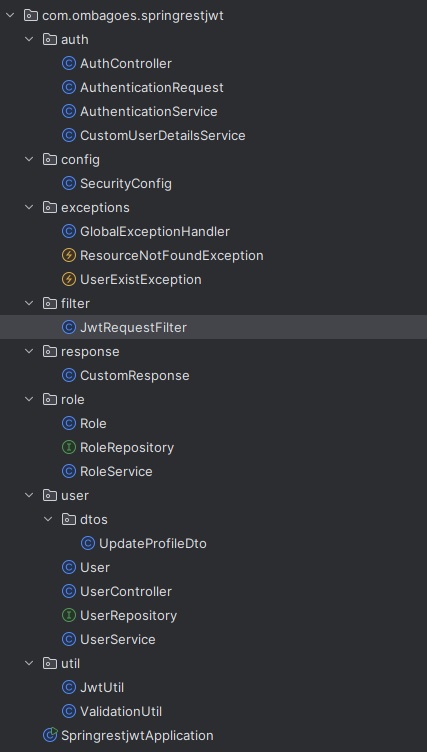This screenshot has height=752, width=427.
Task: Select the JwtRequestFilter file
Action: (214, 327)
